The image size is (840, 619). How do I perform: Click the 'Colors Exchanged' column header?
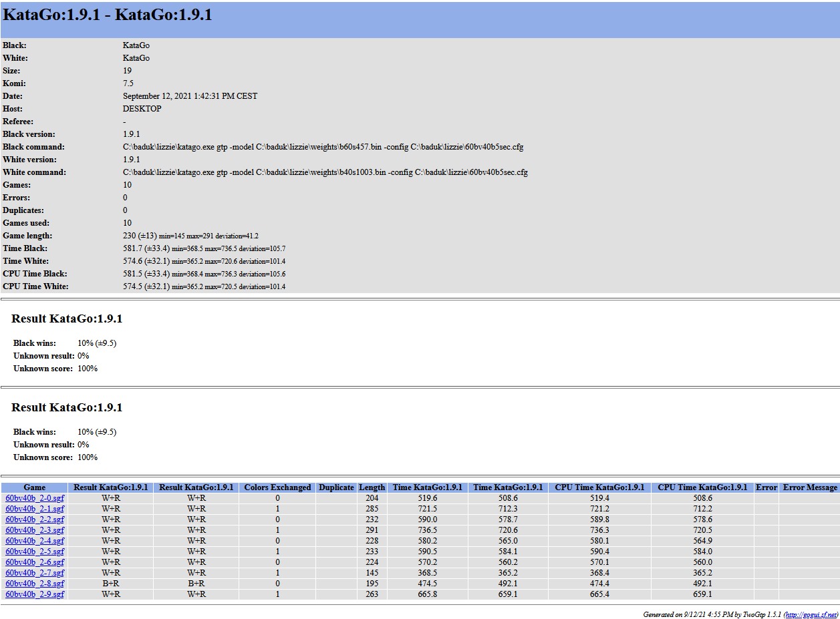tap(277, 487)
